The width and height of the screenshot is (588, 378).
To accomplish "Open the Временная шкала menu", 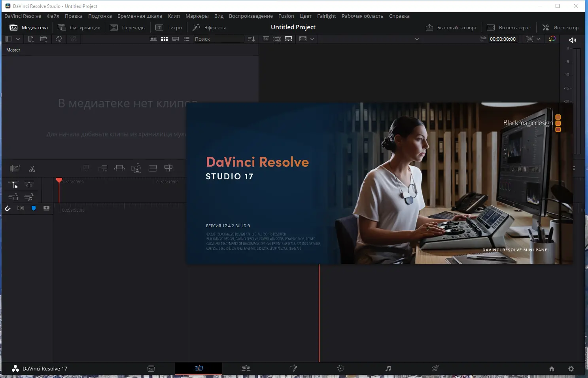I will tap(140, 16).
